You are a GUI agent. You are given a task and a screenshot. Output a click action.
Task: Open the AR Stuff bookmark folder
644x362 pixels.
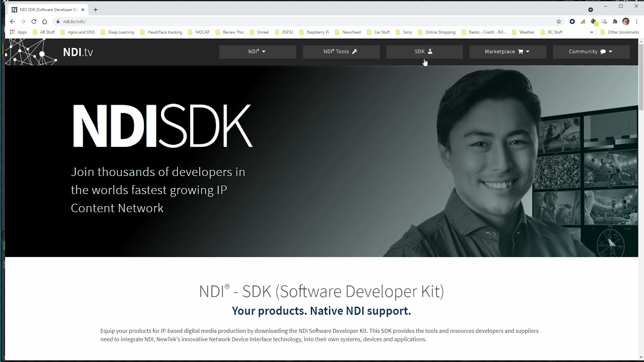[44, 32]
